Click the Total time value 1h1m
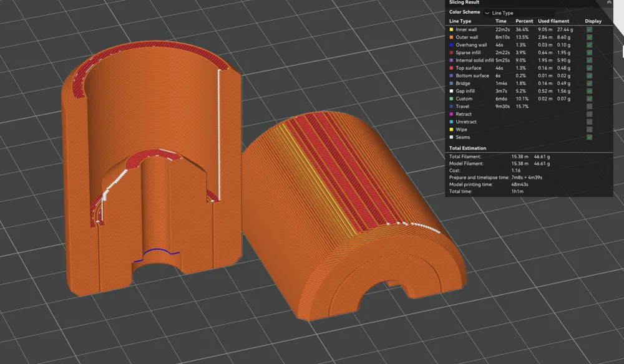Viewport: 624px width, 364px height. pyautogui.click(x=517, y=191)
